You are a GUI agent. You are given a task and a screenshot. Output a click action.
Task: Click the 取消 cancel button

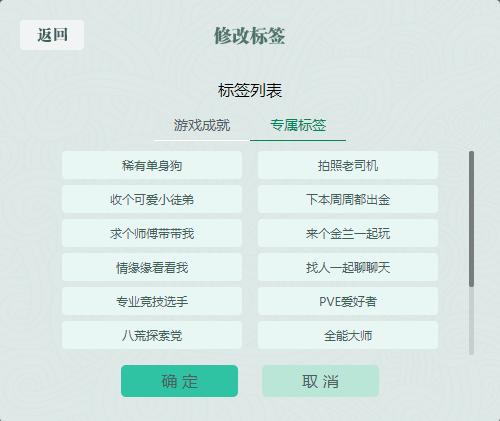click(320, 381)
